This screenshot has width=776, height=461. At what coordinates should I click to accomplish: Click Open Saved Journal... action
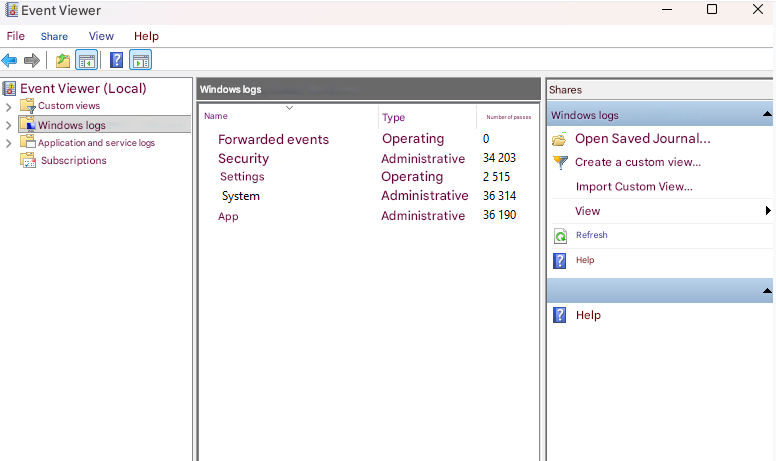[x=642, y=139]
